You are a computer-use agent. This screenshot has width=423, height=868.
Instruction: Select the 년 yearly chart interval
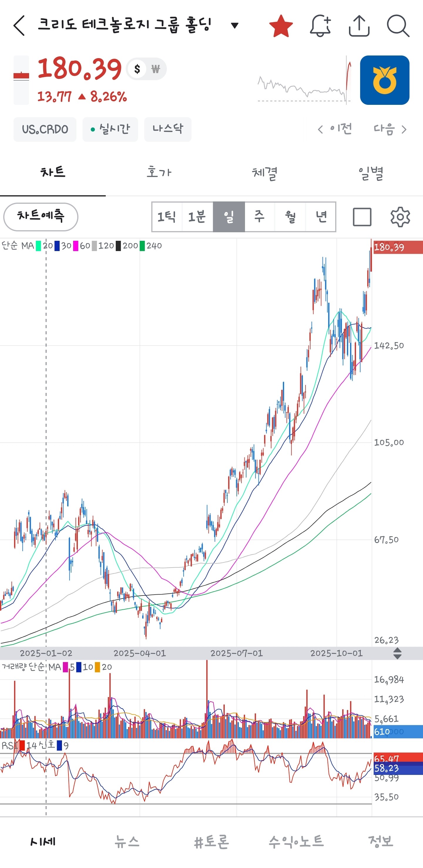coord(321,217)
